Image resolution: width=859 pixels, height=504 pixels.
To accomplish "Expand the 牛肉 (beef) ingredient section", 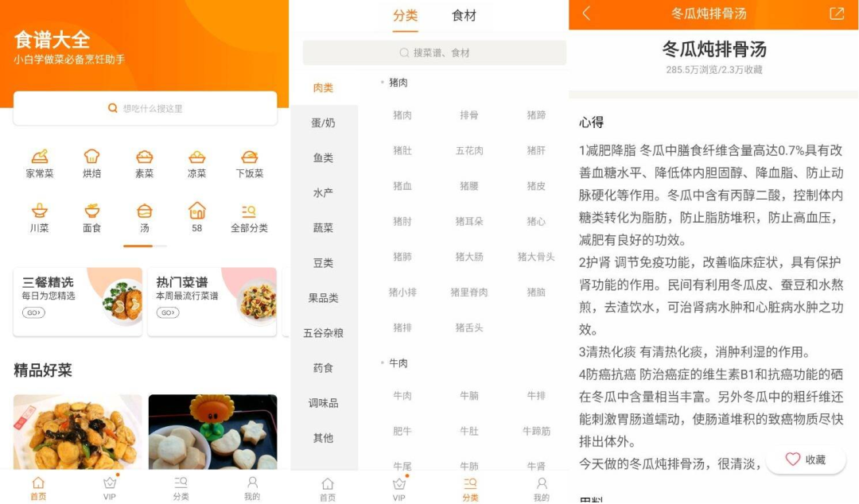I will [397, 362].
